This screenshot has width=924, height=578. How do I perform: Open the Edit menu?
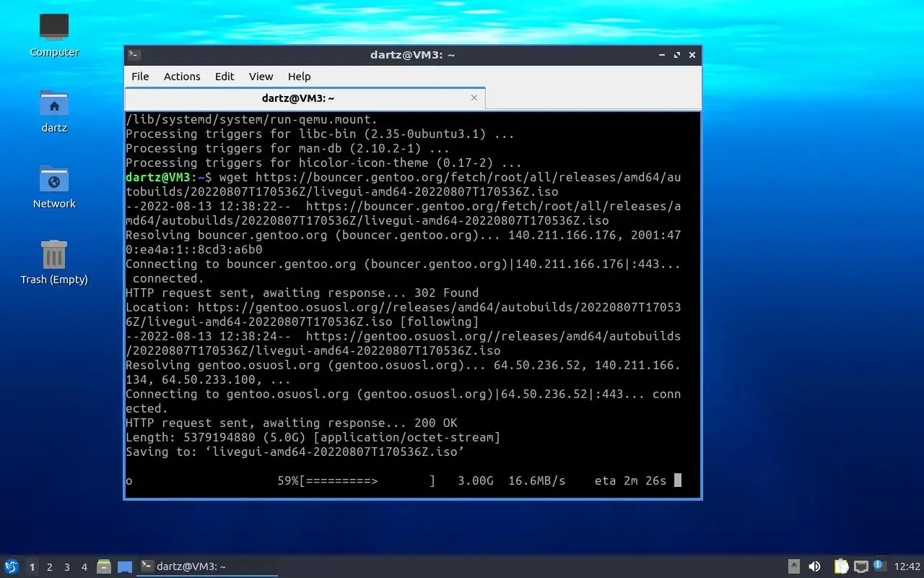pos(225,77)
